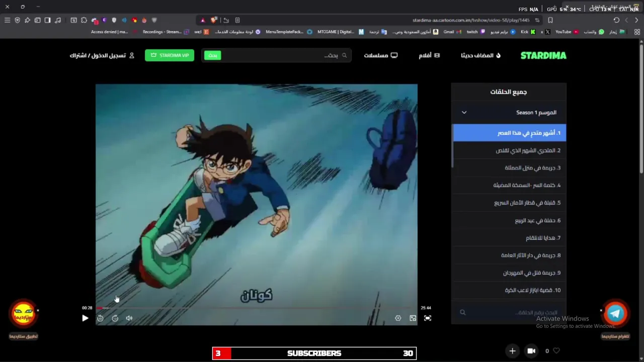
Task: Open the Telegram Stardima floating icon
Action: click(x=615, y=313)
